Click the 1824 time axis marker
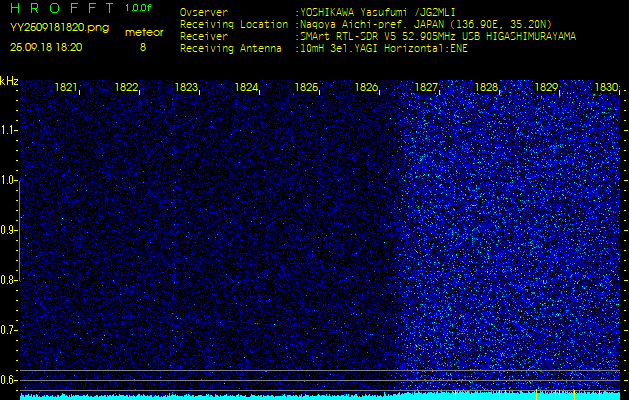629x400 pixels. (247, 88)
